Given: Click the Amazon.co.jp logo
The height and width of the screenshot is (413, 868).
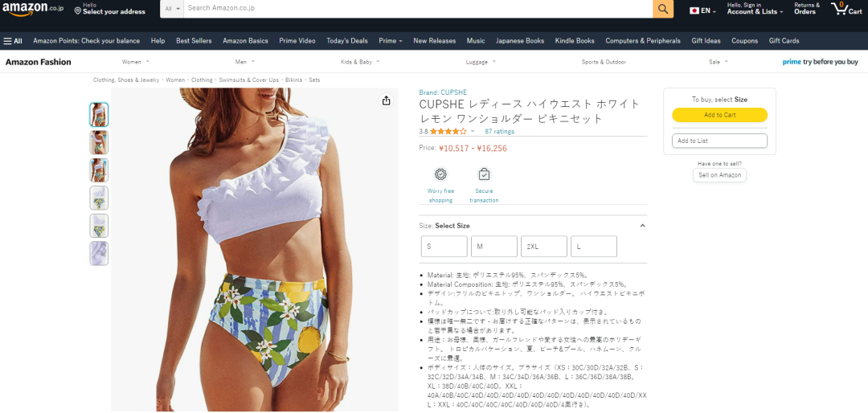Looking at the screenshot, I should click(x=33, y=9).
